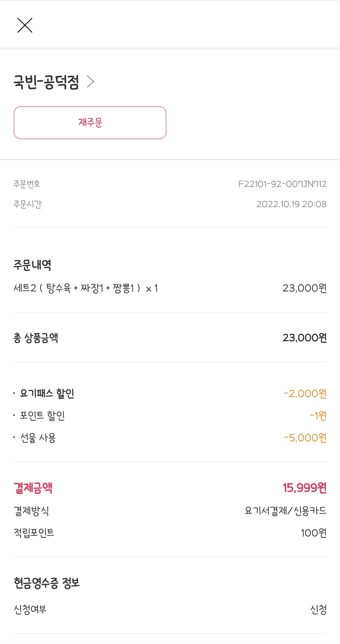Image resolution: width=340 pixels, height=644 pixels.
Task: Tap the chevron arrow beside 국빈-공덕점
Action: coord(91,82)
